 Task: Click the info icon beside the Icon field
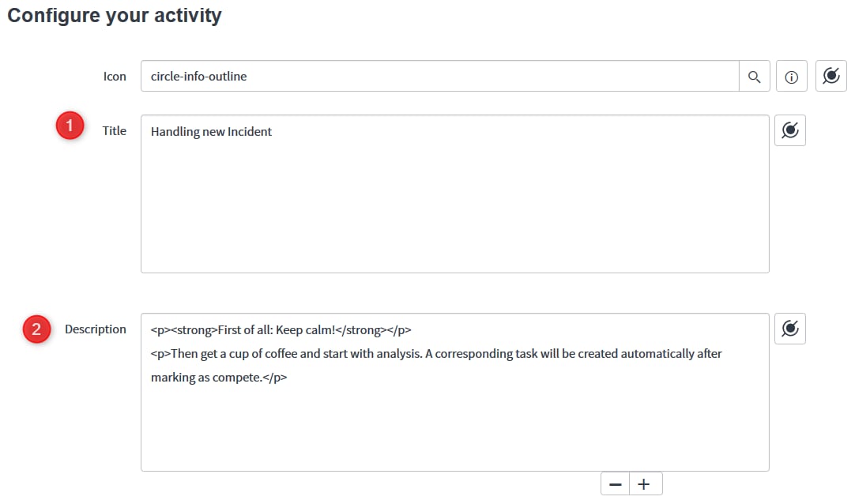tap(791, 76)
